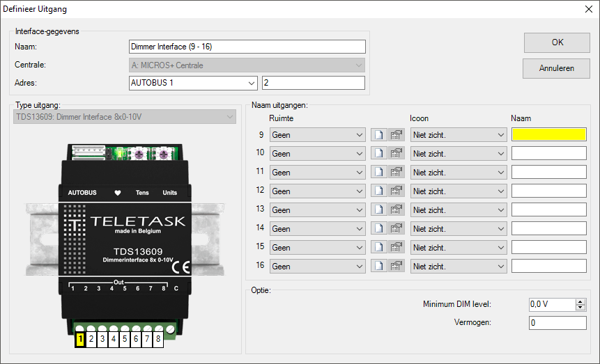Expand the AUTOBUS 1 address dropdown
This screenshot has width=600, height=364.
194,84
